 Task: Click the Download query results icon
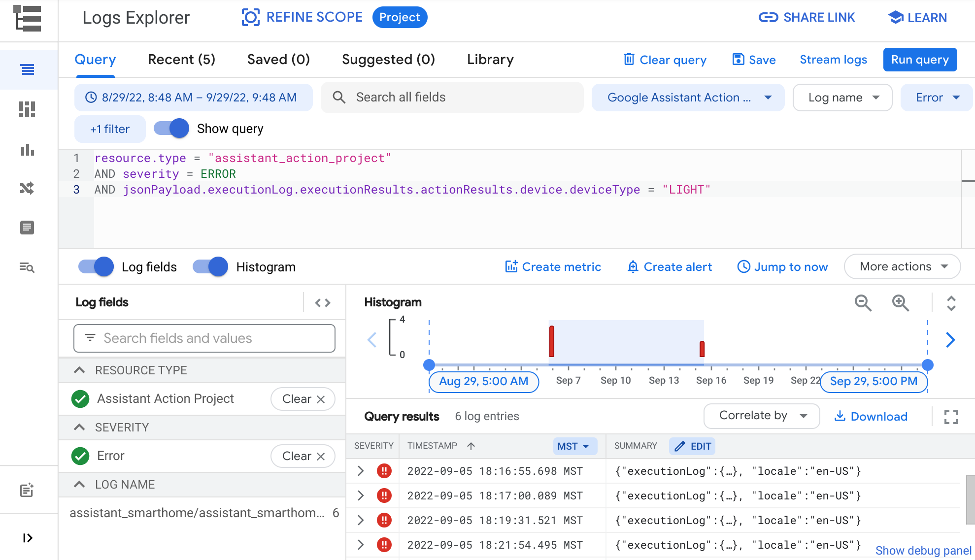[871, 417]
